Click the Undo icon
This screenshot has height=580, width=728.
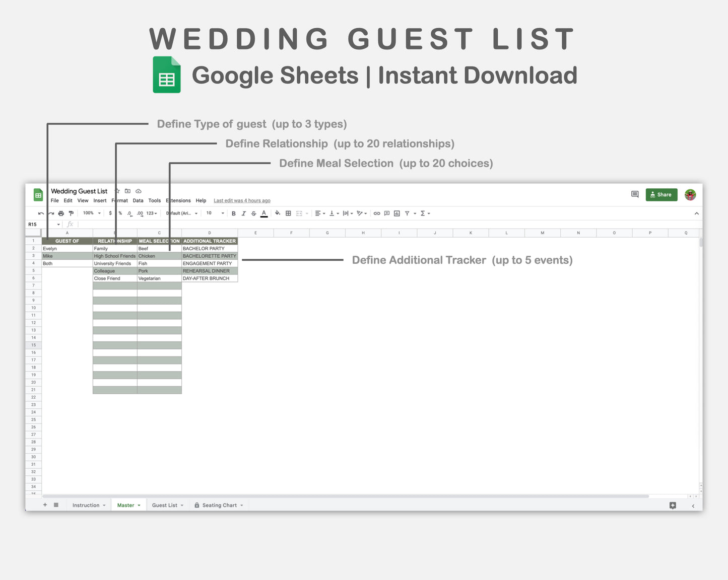40,213
